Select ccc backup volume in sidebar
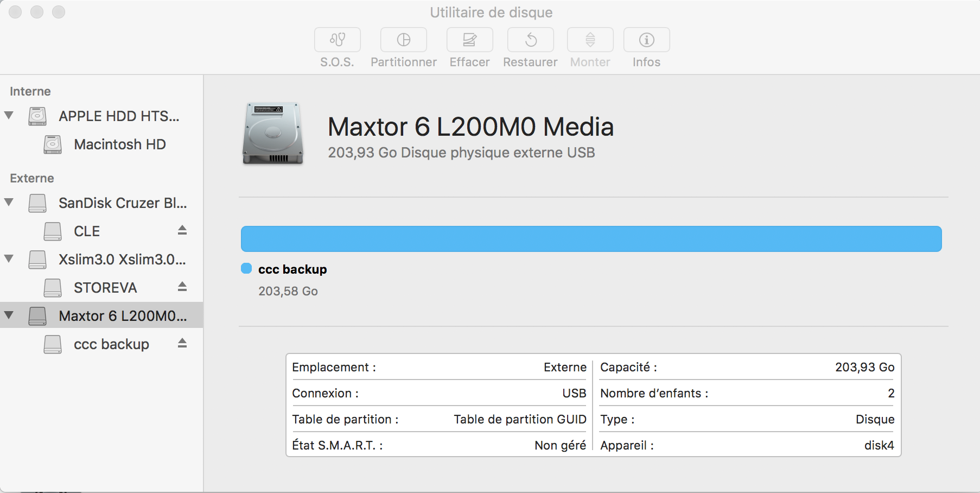This screenshot has width=980, height=493. 111,344
